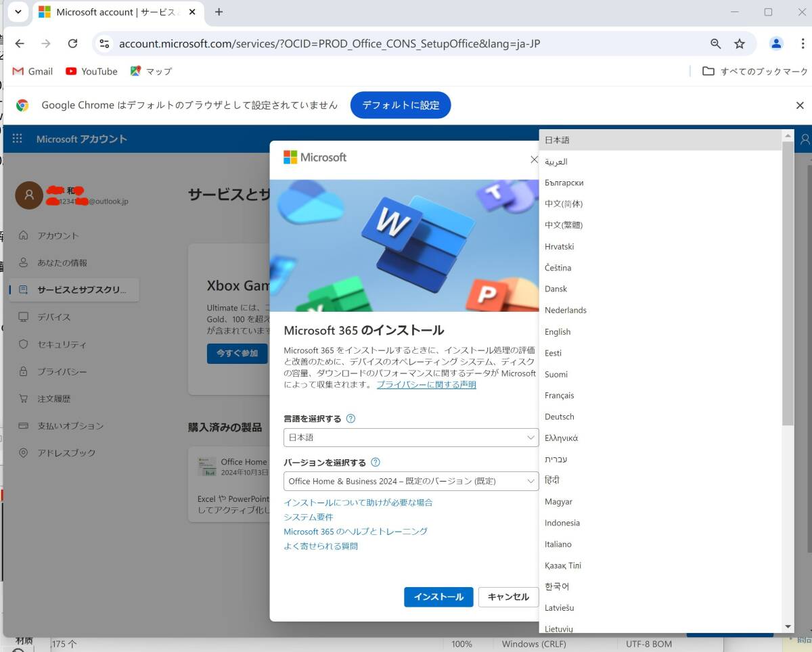Open YouTube bookmark

click(91, 71)
